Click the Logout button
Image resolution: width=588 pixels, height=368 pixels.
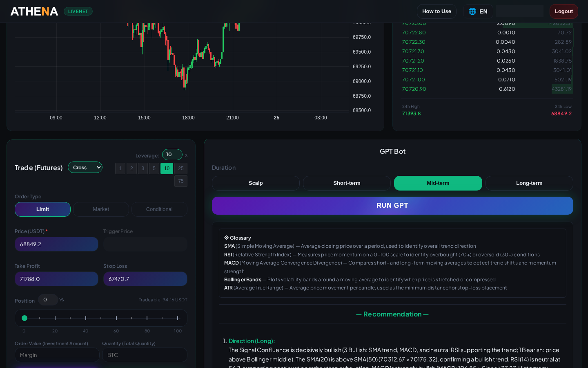pos(564,11)
